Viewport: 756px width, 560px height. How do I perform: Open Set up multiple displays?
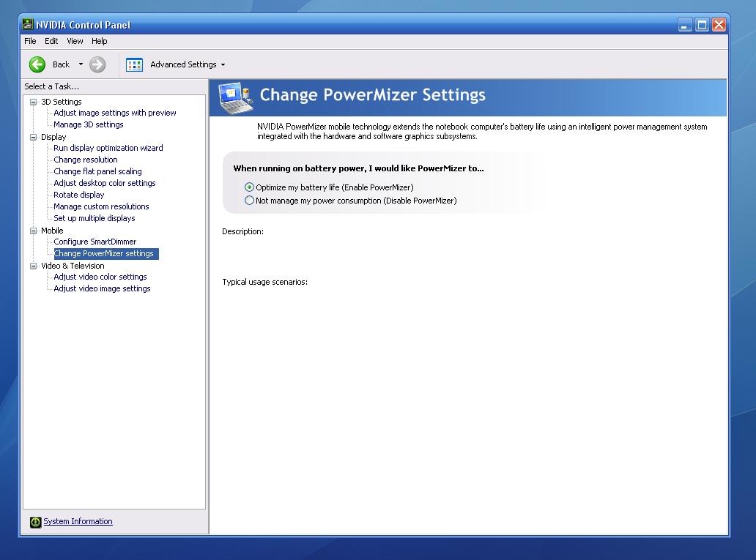coord(94,218)
